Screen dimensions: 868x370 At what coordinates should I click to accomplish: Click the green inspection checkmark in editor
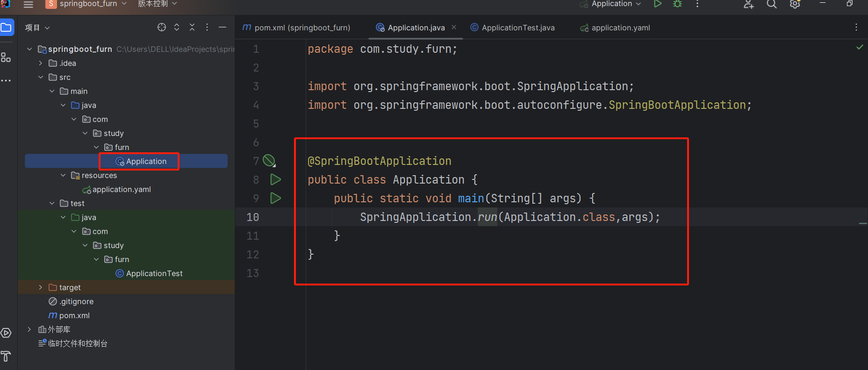860,47
